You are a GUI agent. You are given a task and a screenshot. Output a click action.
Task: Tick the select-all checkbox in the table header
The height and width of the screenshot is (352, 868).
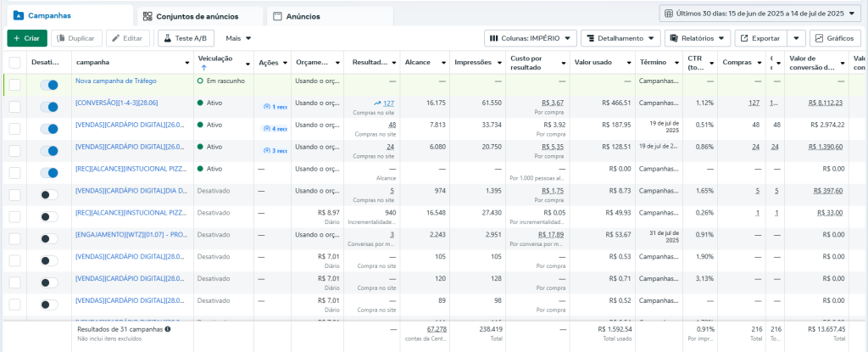15,63
